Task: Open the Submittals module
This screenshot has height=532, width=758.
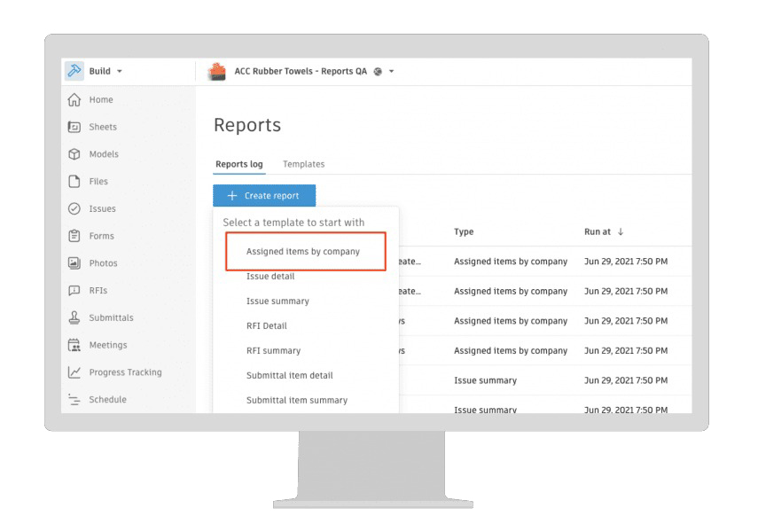Action: [x=111, y=317]
